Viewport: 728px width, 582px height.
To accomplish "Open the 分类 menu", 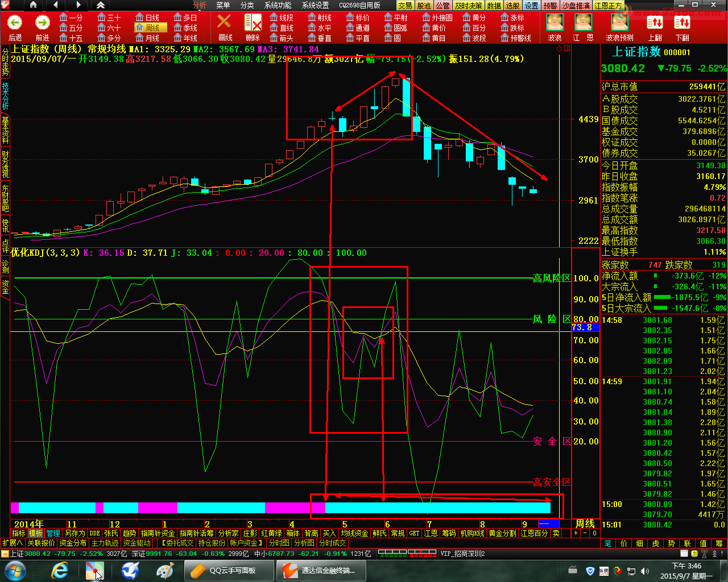I will point(247,5).
